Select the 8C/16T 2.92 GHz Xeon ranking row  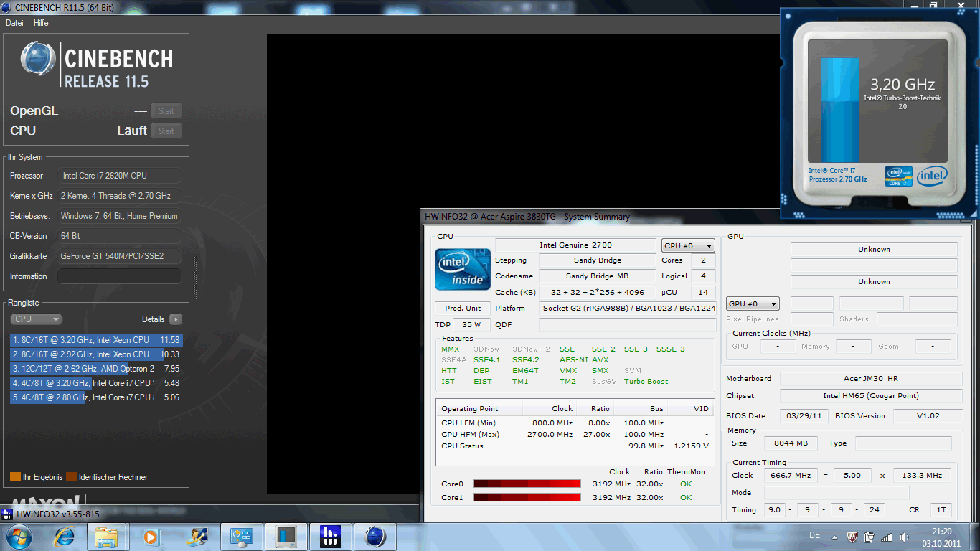coord(95,354)
